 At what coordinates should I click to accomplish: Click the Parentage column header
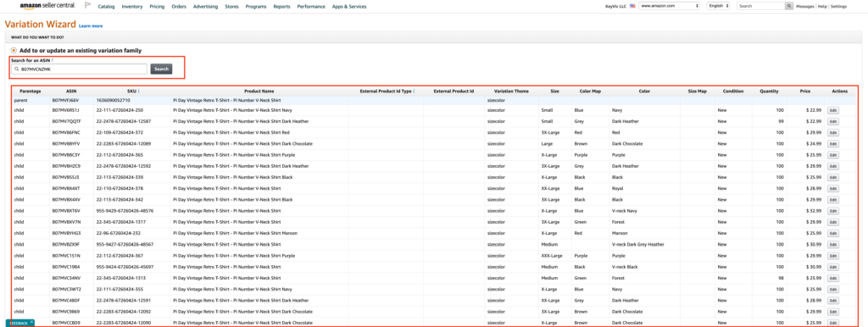tap(30, 91)
